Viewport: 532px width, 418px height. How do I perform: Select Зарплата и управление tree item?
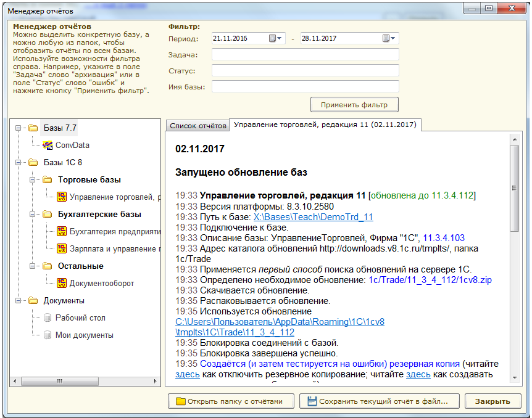point(115,249)
